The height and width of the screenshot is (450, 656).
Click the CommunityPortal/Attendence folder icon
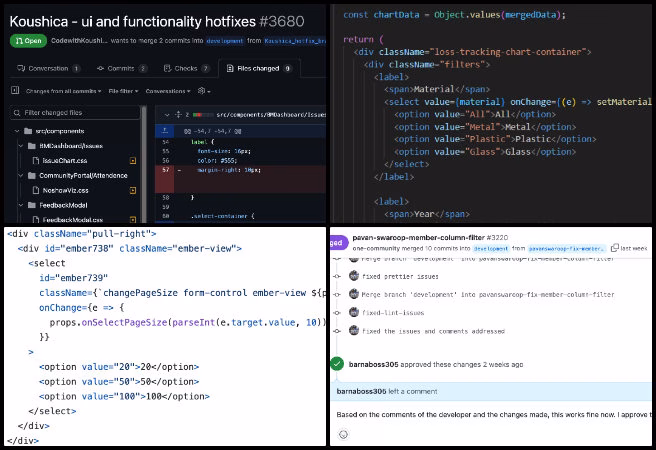coord(32,175)
